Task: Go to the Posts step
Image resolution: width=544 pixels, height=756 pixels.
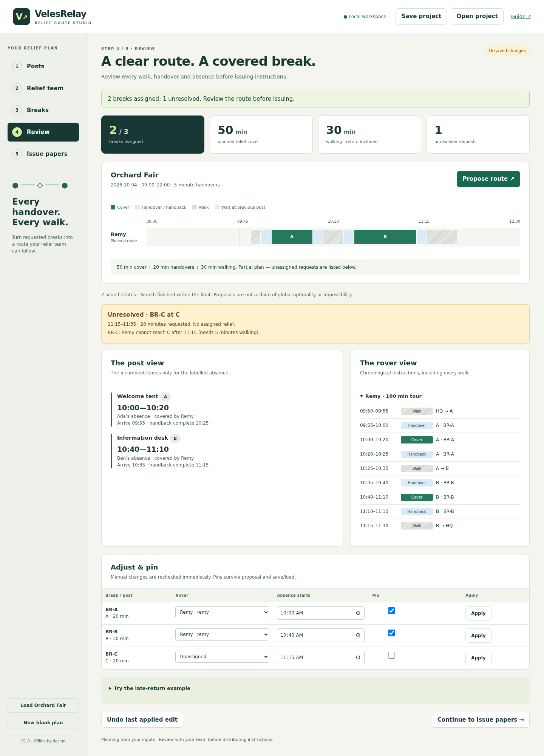Action: pyautogui.click(x=43, y=66)
